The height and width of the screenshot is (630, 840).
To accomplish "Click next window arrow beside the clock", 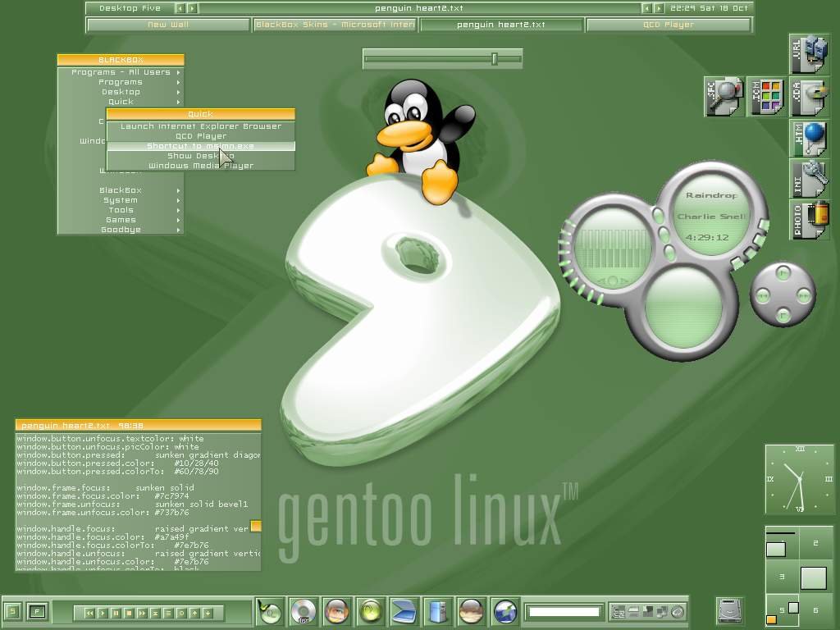I will tap(659, 8).
